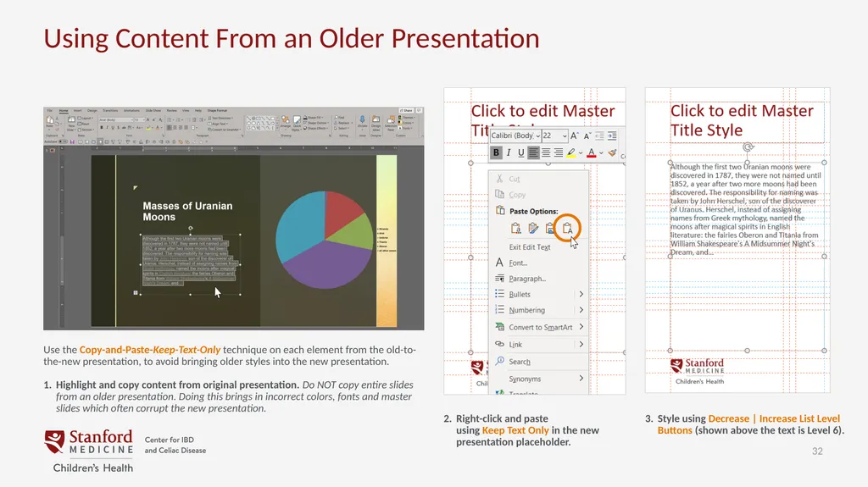
Task: Click Increase Font Size in mini toolbar
Action: [575, 136]
